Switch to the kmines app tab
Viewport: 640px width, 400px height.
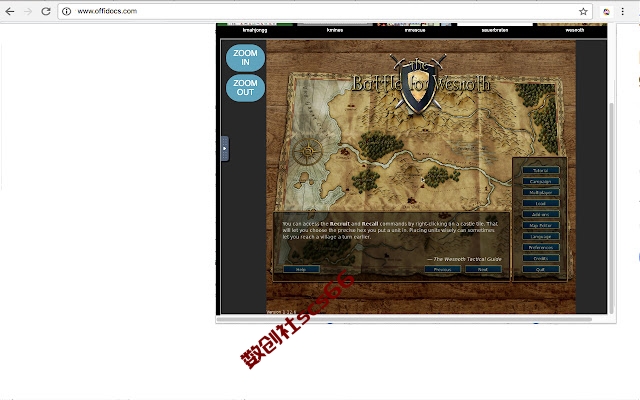click(335, 30)
